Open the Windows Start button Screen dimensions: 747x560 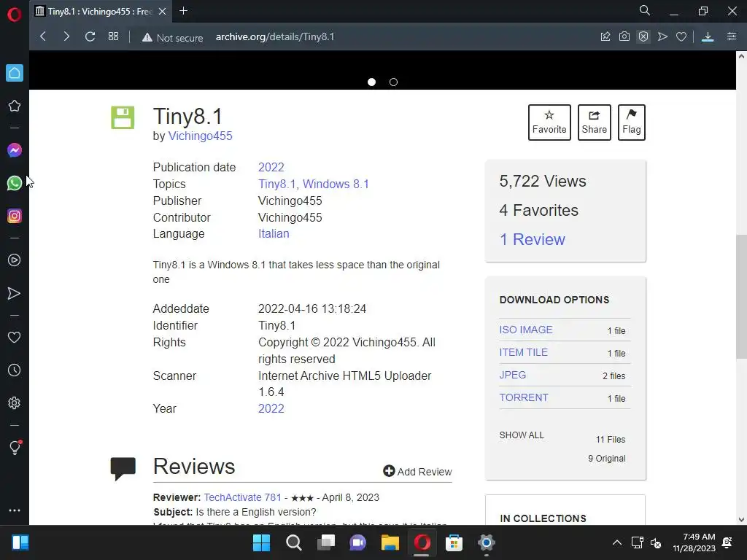(x=261, y=542)
